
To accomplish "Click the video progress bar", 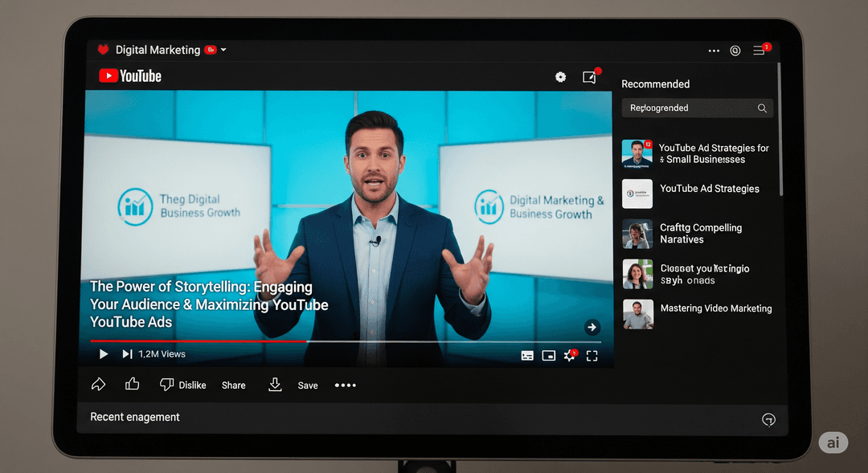I will click(346, 340).
